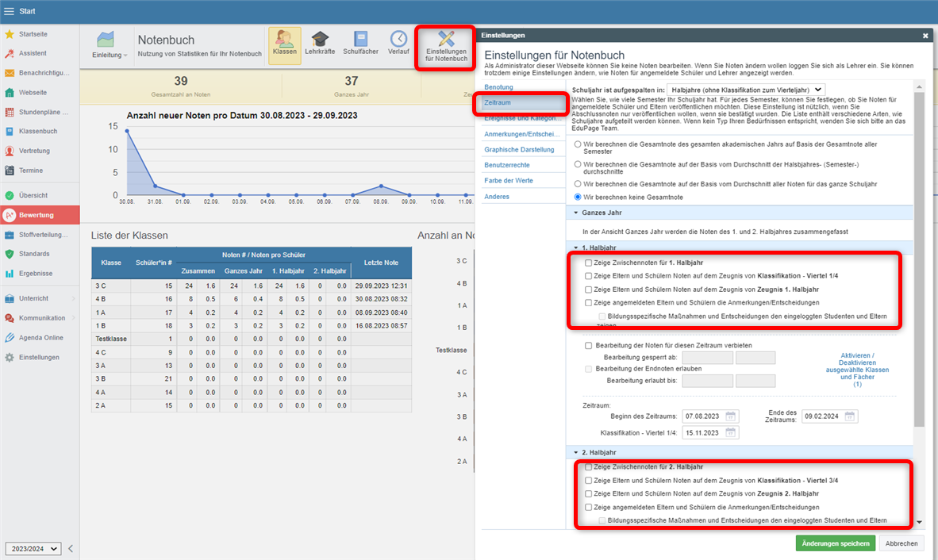Check Zeugnis von Klassifikation - Viertel 3/4
Viewport: 938px width, 560px height.
(x=588, y=481)
